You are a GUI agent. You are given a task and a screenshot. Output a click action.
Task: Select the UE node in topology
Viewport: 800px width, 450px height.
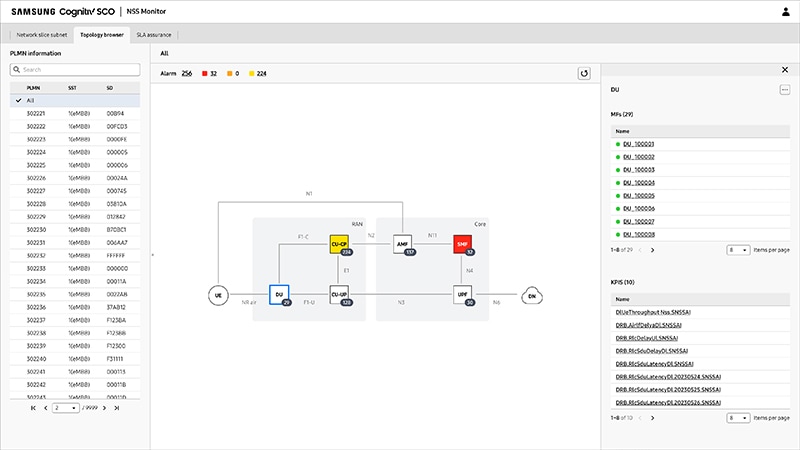click(x=218, y=295)
